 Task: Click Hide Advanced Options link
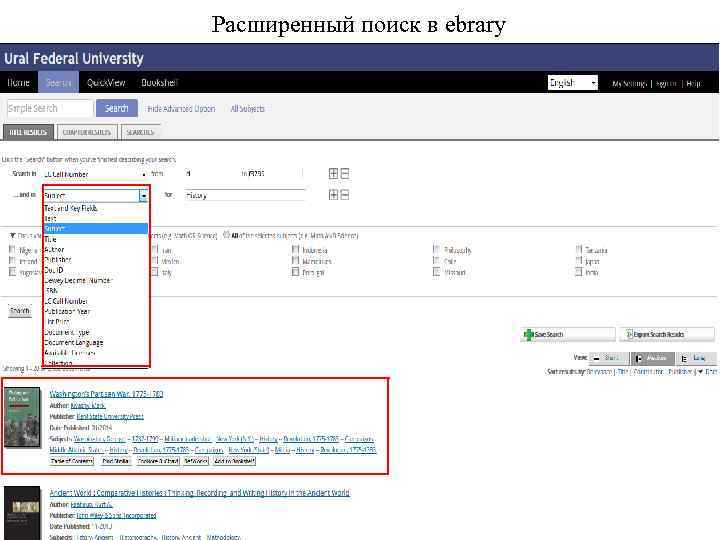click(x=181, y=109)
